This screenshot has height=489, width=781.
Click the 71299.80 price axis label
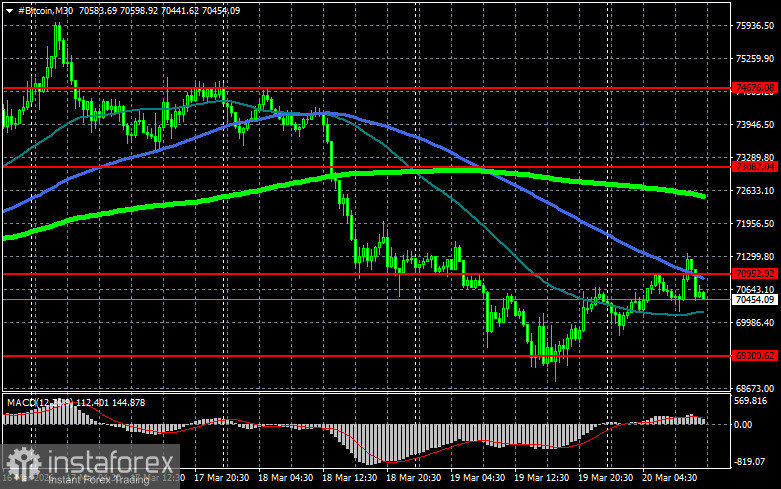(x=755, y=256)
